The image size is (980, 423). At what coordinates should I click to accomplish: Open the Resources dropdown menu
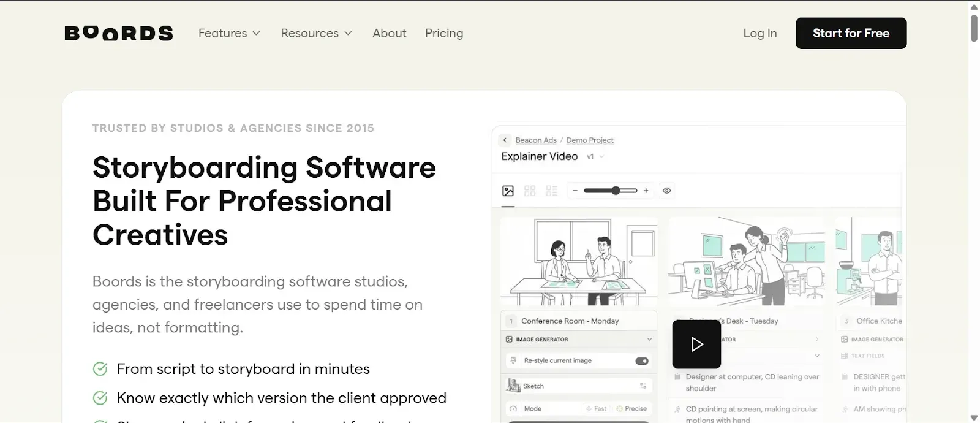[317, 33]
